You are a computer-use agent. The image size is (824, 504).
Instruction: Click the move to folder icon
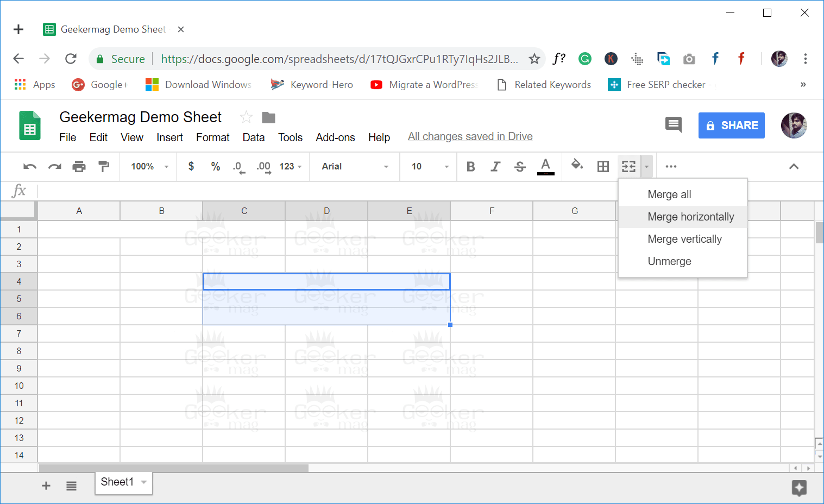click(x=268, y=117)
